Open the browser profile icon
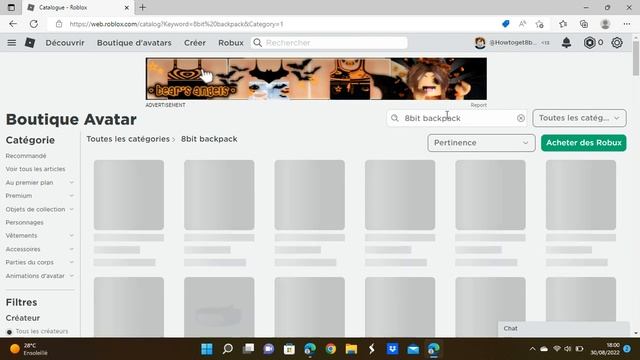 pos(605,24)
